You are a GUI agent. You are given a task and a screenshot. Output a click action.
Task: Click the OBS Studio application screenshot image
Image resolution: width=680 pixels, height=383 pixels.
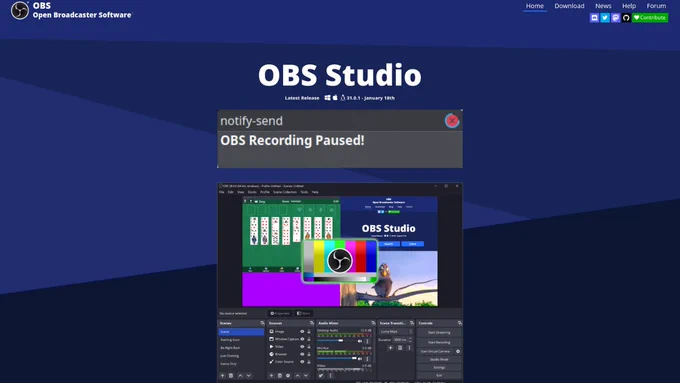click(340, 283)
